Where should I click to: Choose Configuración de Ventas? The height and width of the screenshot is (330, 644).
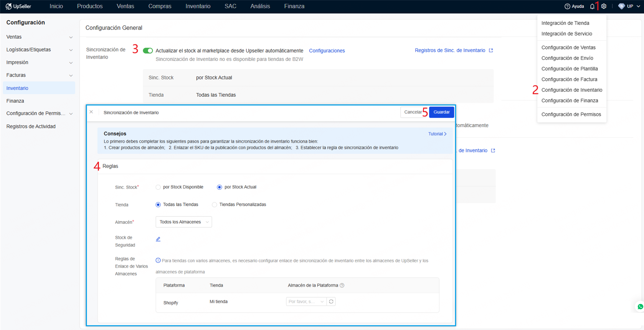[x=568, y=48]
